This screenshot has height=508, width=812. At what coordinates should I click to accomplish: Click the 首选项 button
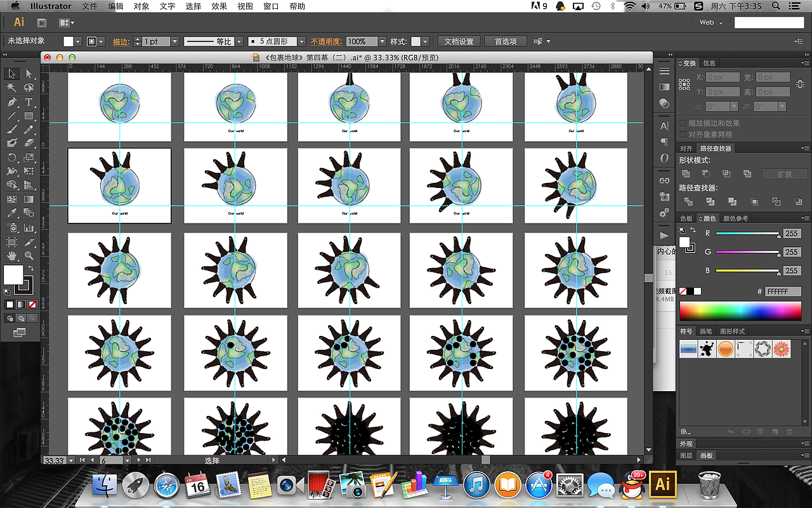tap(506, 41)
